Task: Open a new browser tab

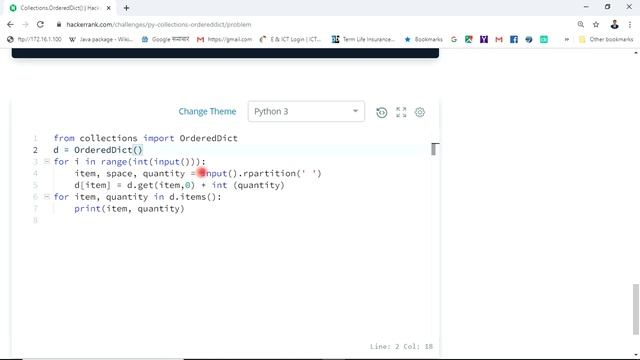Action: [127, 8]
